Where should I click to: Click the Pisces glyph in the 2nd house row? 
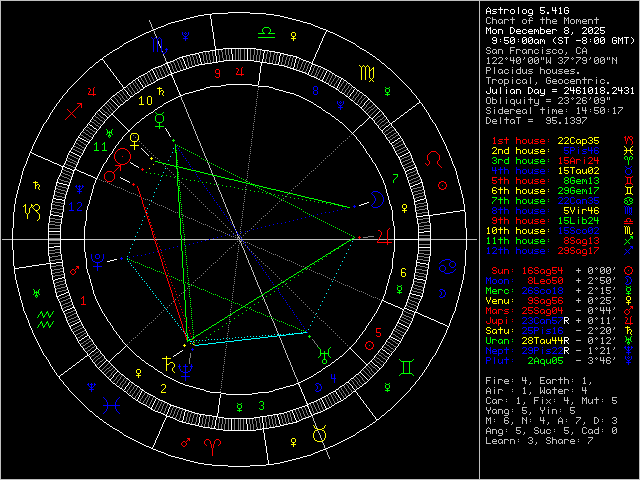(x=628, y=151)
